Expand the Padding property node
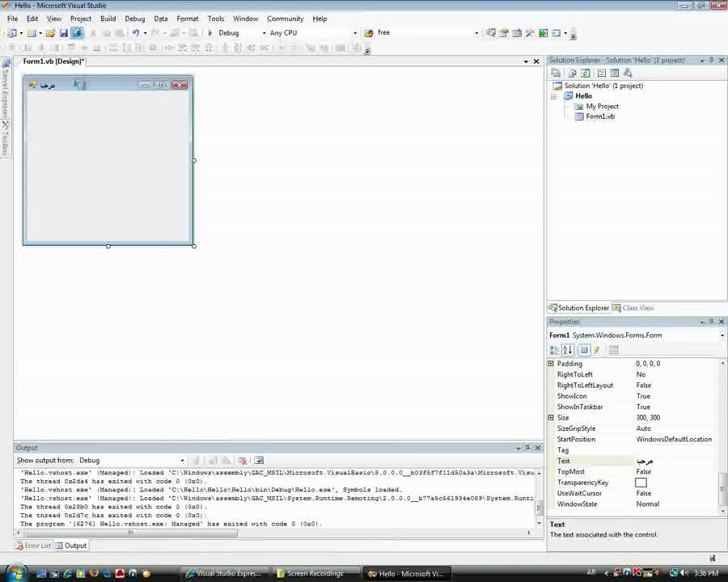This screenshot has height=582, width=728. click(551, 364)
